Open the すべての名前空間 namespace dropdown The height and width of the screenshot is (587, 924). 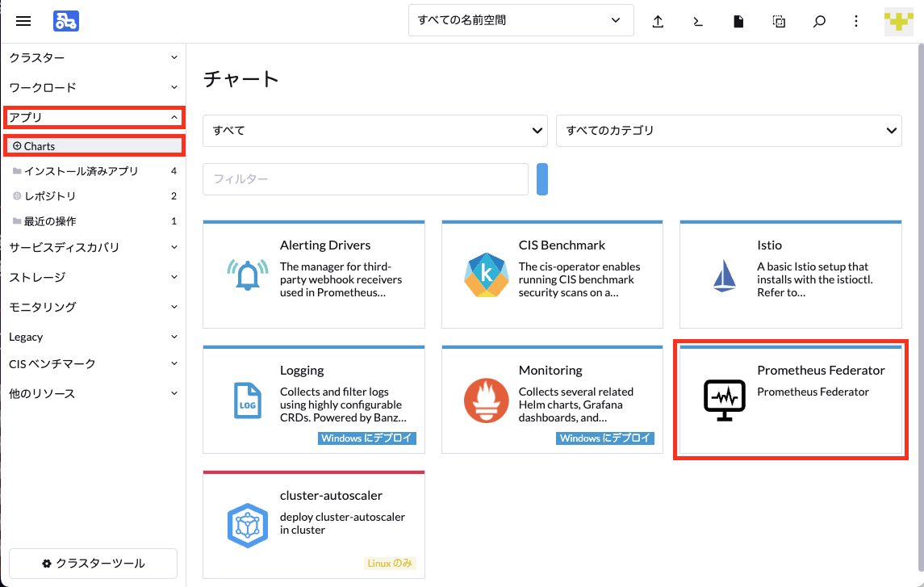[x=521, y=20]
